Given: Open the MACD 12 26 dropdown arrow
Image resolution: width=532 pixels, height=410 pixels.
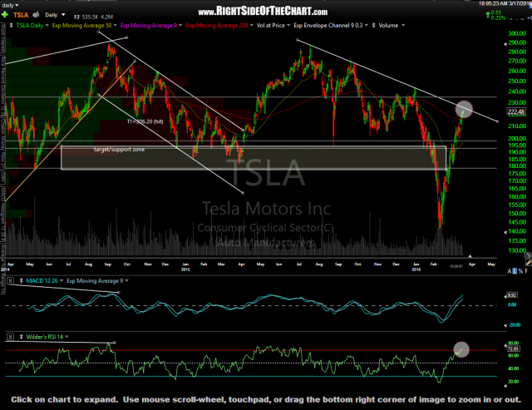Looking at the screenshot, I should pyautogui.click(x=62, y=281).
